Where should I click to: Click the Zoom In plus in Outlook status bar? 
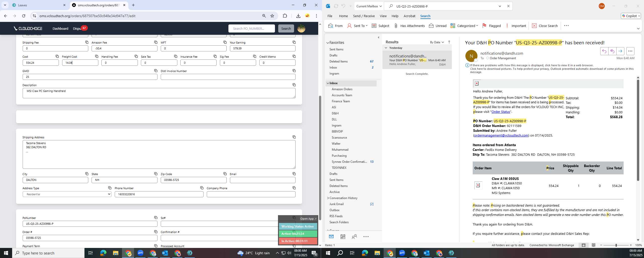631,245
